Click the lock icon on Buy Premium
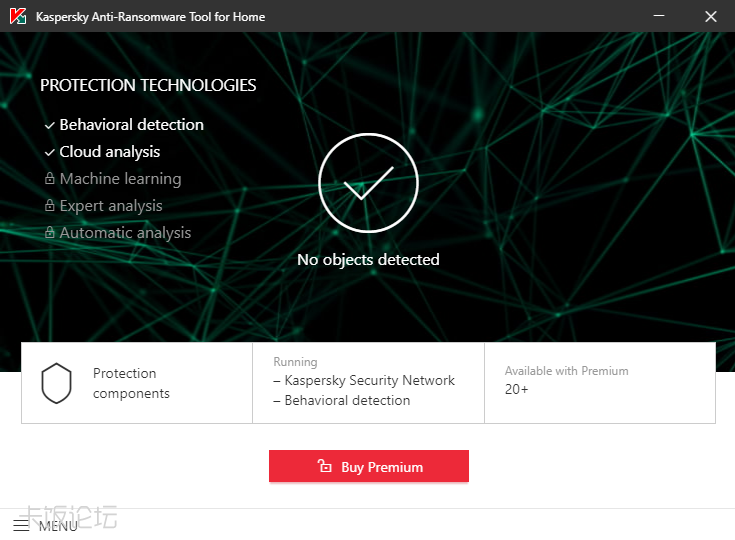Viewport: 735px width, 540px height. [324, 466]
